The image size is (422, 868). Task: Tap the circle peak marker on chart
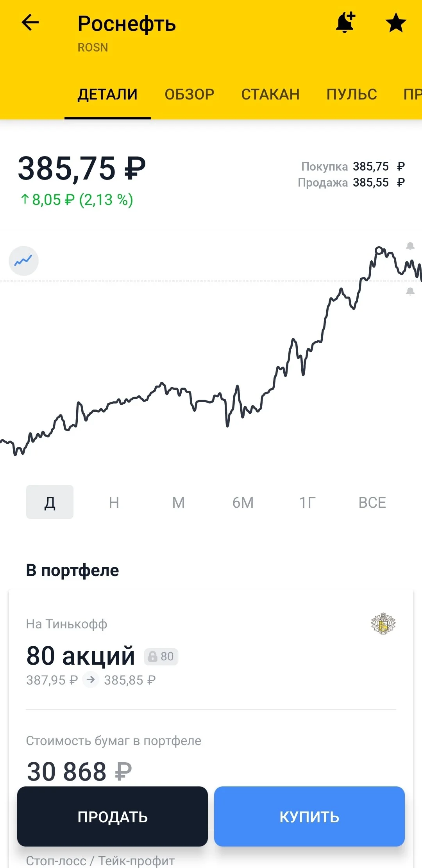[379, 250]
